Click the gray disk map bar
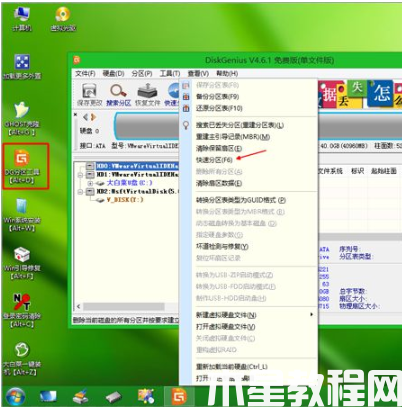This screenshot has width=402, height=407. click(147, 127)
